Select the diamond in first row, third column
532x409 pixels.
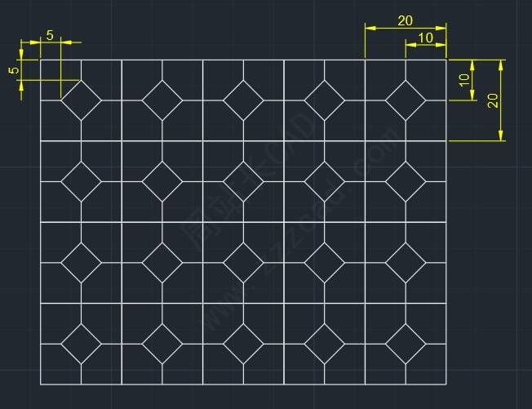[243, 100]
